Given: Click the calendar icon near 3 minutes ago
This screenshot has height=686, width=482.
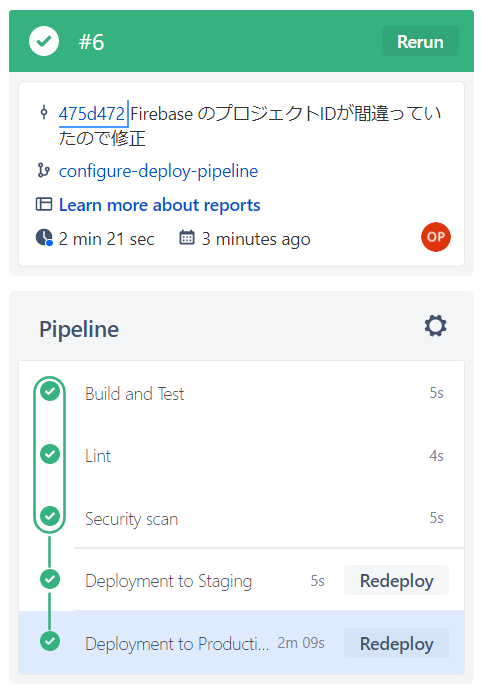Looking at the screenshot, I should pos(187,237).
